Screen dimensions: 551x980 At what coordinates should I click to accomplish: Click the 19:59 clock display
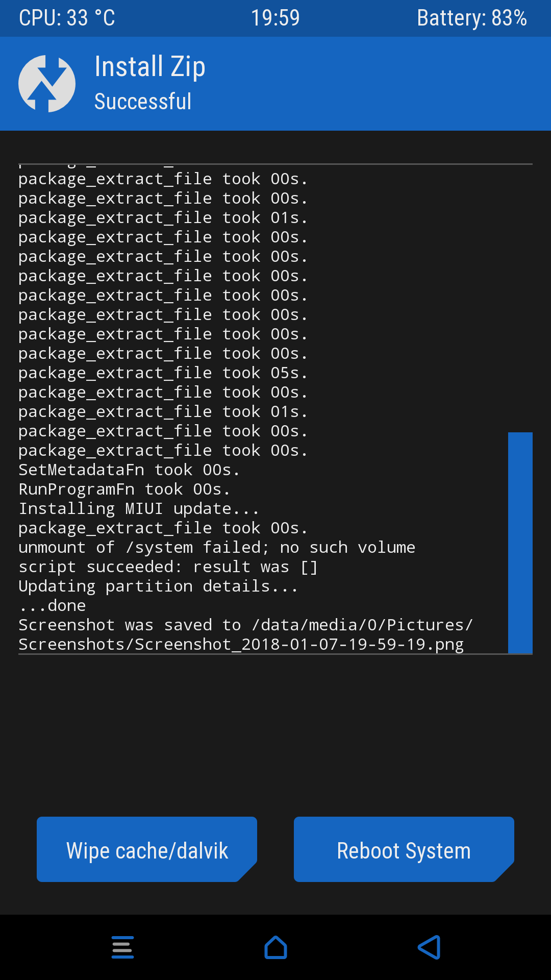(x=275, y=18)
